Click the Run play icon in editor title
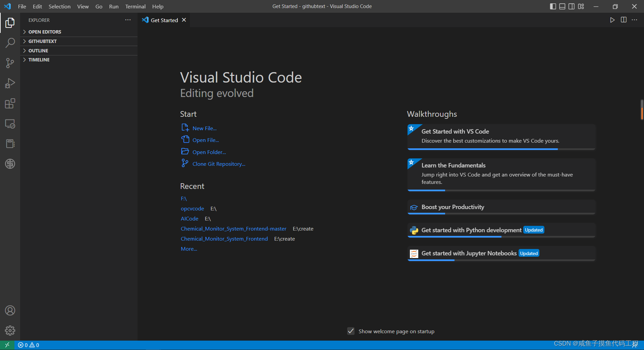The width and height of the screenshot is (644, 350). click(x=612, y=20)
